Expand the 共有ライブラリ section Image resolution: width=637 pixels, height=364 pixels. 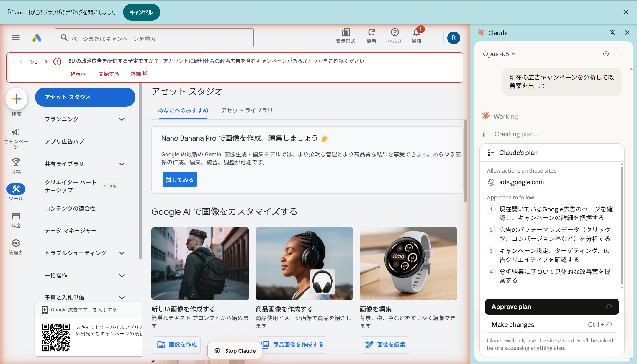point(122,164)
